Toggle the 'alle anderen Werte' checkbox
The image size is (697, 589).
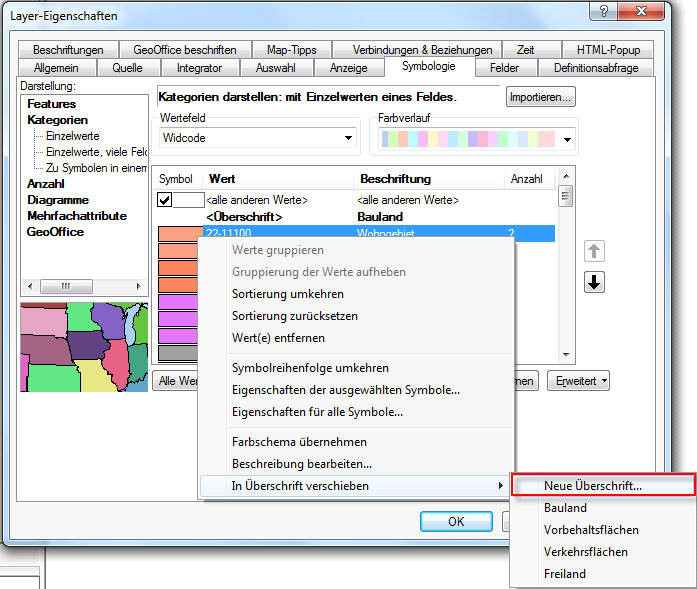point(165,200)
